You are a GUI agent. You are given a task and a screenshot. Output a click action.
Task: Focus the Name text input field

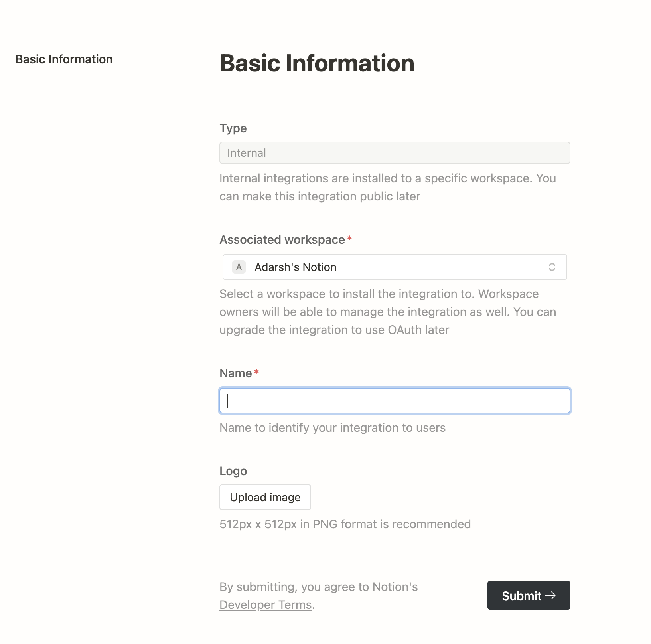tap(394, 401)
